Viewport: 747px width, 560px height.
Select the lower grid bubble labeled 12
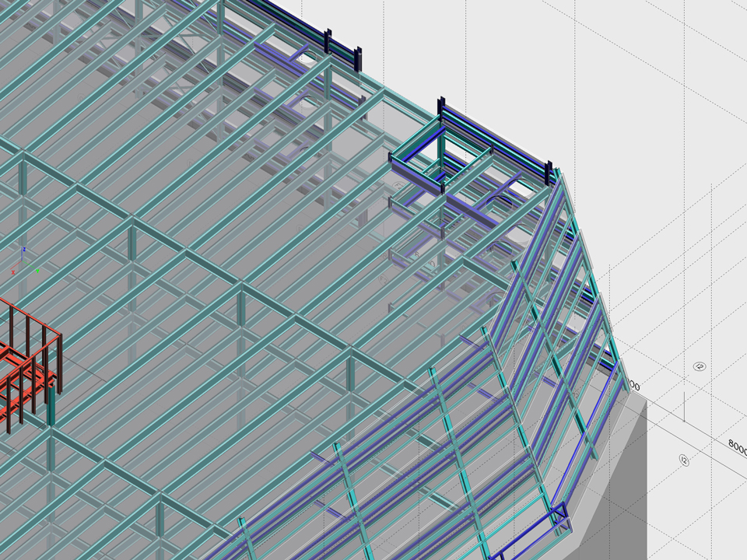tap(683, 460)
